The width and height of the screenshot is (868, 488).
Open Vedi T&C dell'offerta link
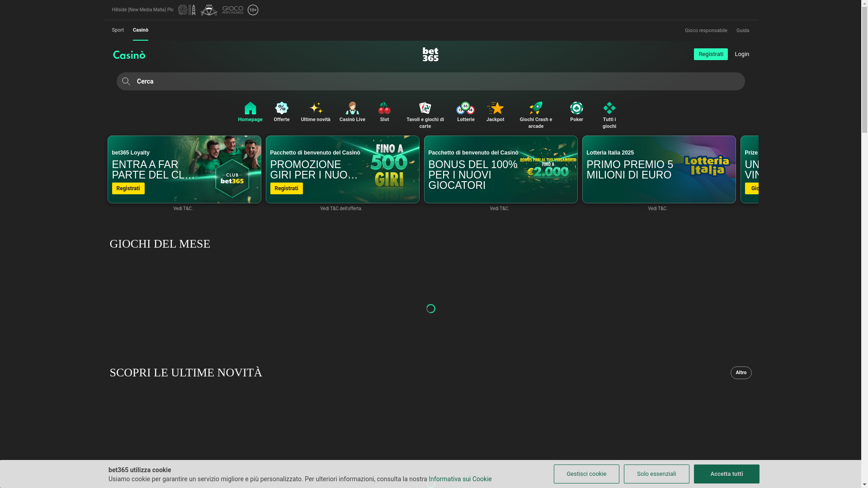[x=341, y=209]
